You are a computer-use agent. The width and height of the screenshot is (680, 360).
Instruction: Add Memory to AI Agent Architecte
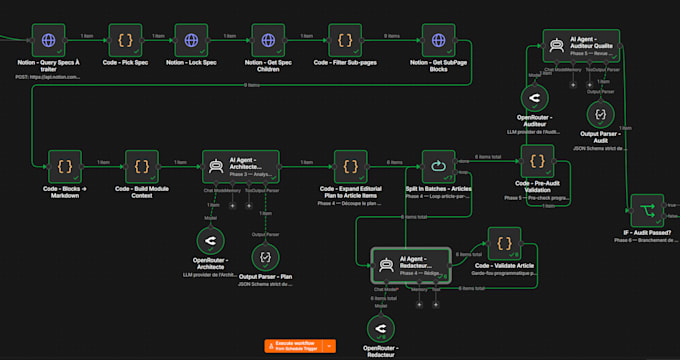pyautogui.click(x=232, y=206)
